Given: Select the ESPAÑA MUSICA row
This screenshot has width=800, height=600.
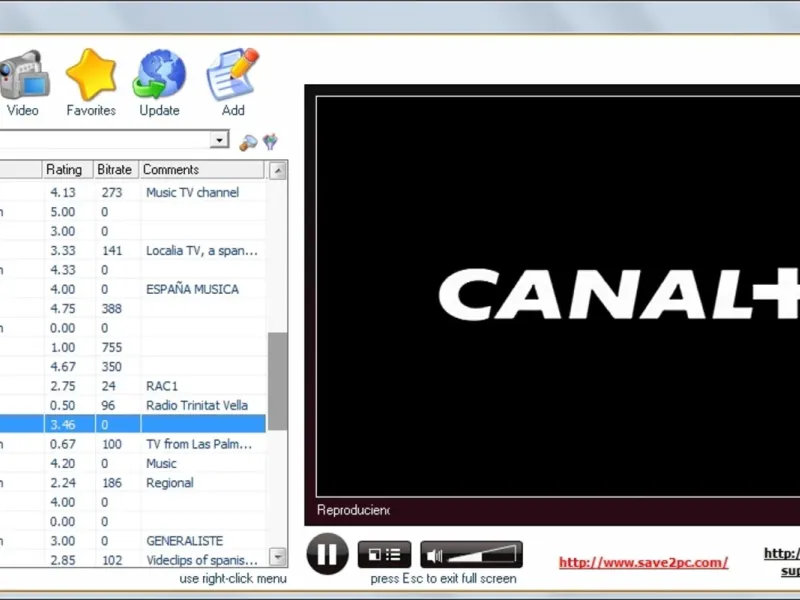Looking at the screenshot, I should (133, 289).
